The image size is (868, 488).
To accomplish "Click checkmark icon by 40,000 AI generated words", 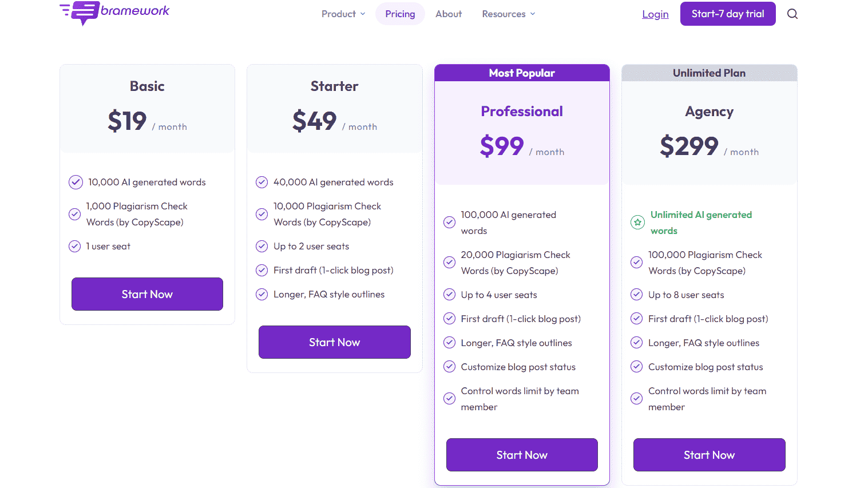I will point(262,182).
